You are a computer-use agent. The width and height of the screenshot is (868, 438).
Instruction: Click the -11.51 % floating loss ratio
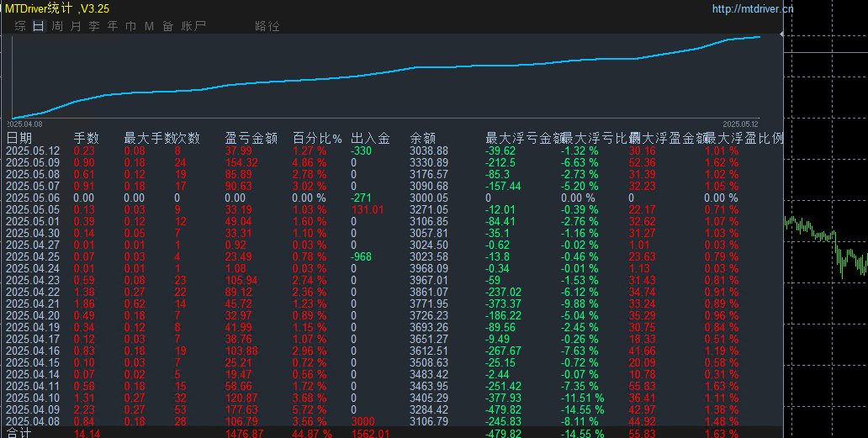pos(582,398)
